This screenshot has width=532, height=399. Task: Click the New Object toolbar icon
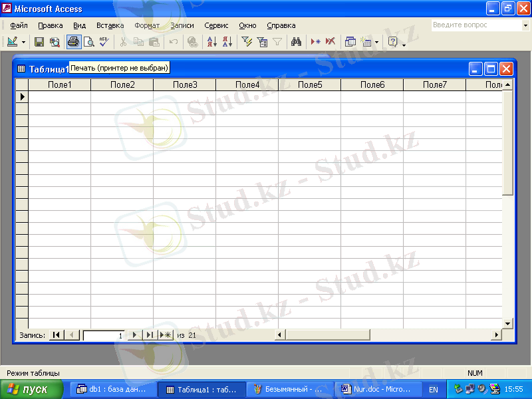coord(366,42)
